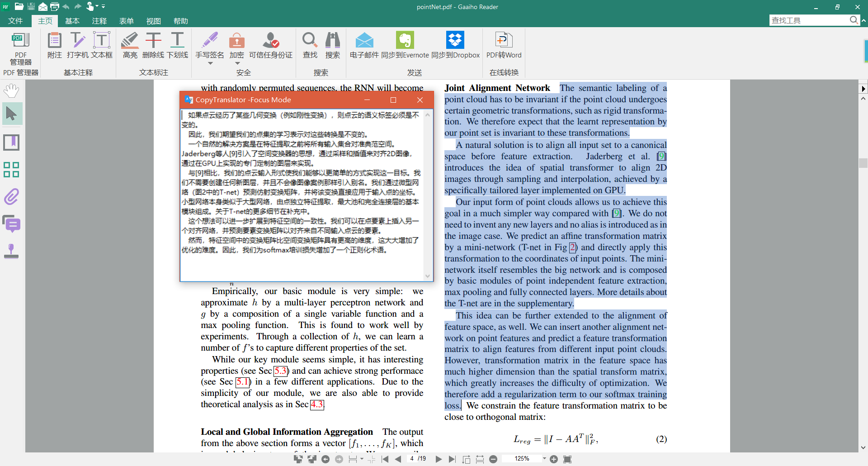Share the PDF via 电子邮件

[364, 45]
